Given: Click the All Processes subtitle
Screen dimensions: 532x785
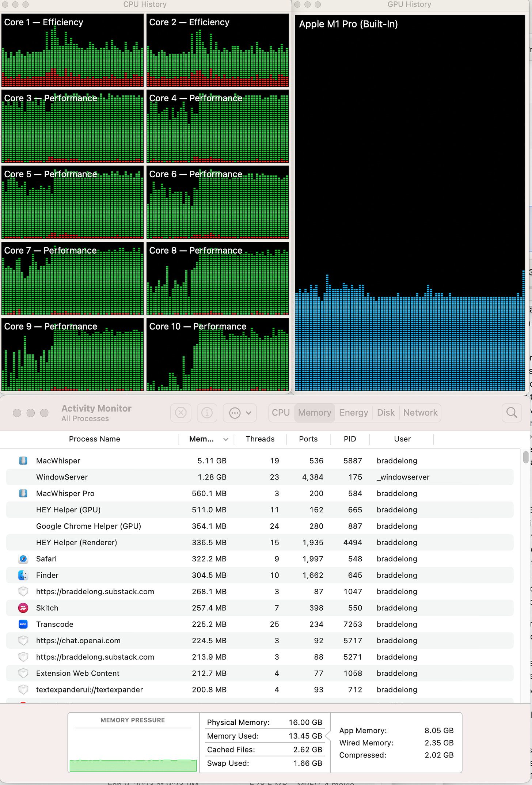Looking at the screenshot, I should [x=85, y=419].
